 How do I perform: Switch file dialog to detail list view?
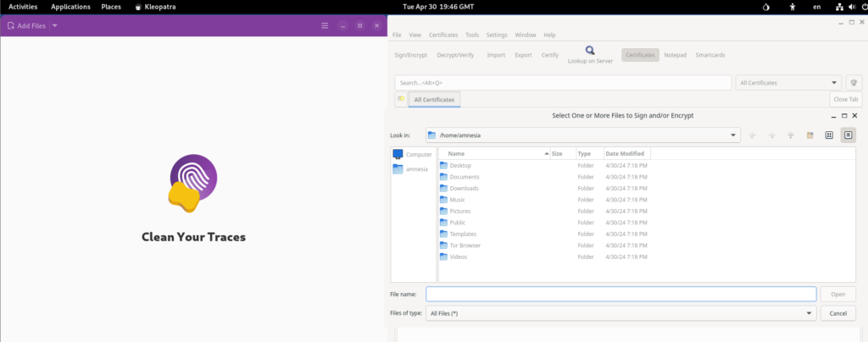pyautogui.click(x=849, y=135)
